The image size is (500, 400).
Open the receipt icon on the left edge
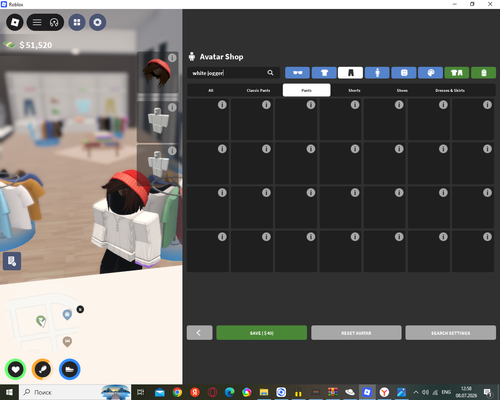click(x=12, y=261)
